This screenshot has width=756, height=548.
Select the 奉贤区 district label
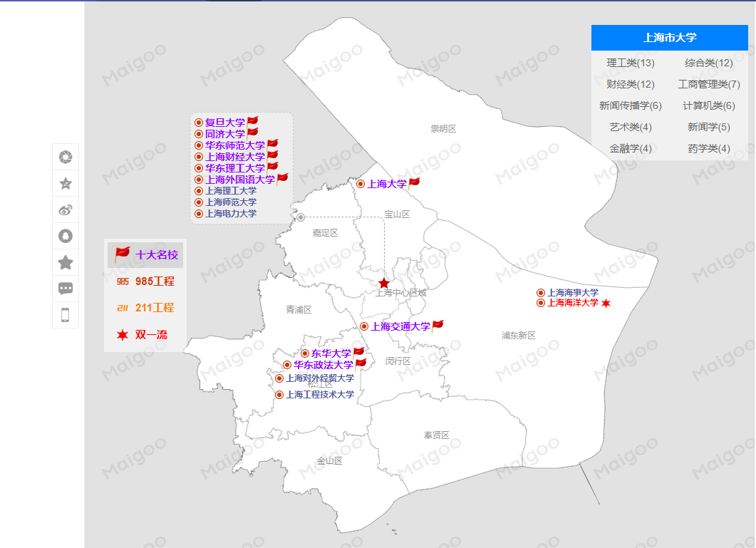436,435
